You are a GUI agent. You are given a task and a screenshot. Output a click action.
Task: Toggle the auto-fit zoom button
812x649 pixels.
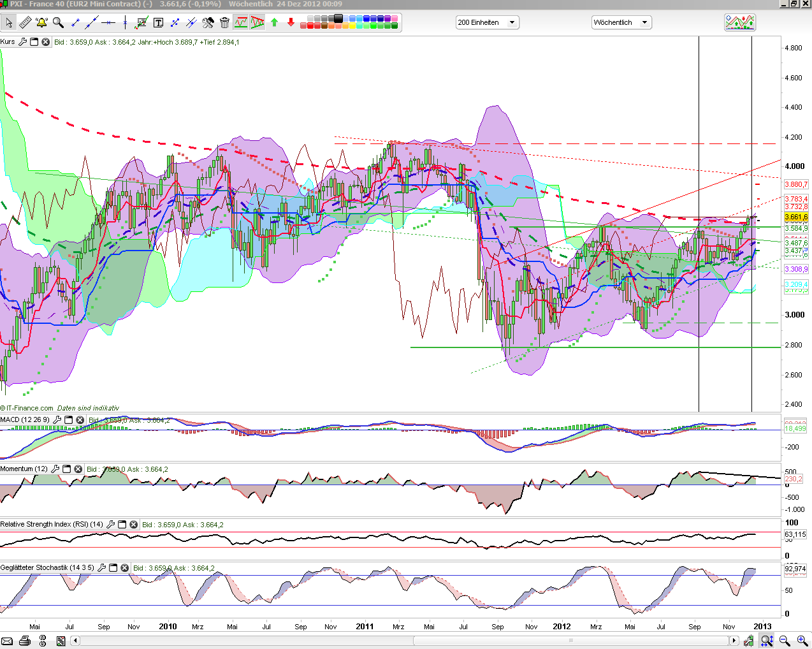pyautogui.click(x=767, y=641)
